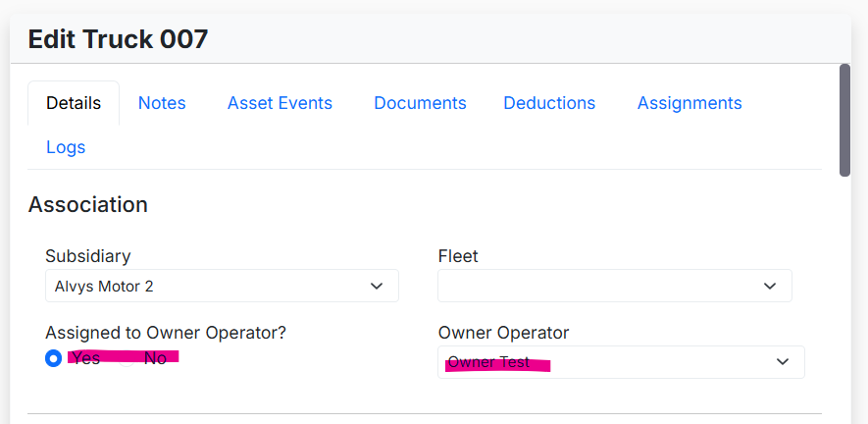Select Yes for Assigned to Owner Operator
The image size is (868, 424).
click(53, 358)
